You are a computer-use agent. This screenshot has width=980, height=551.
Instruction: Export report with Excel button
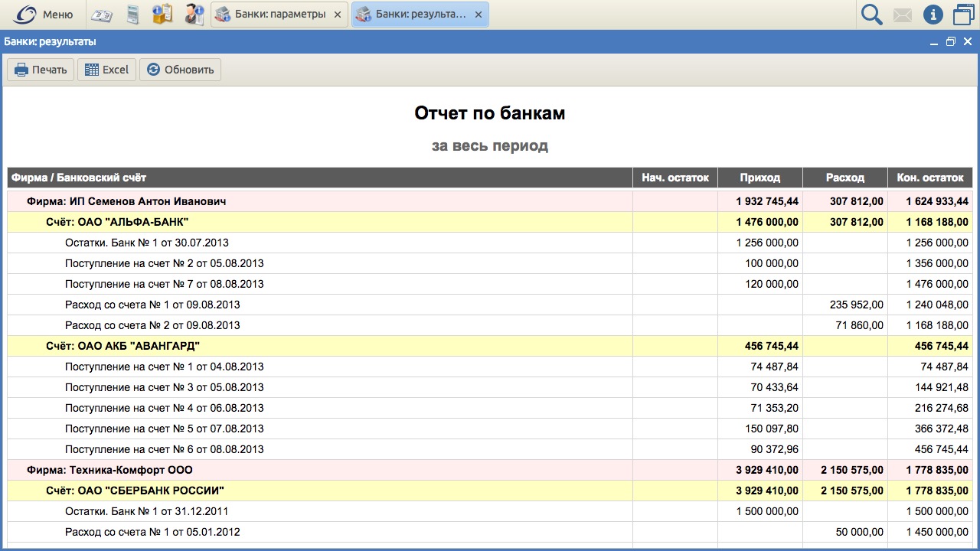point(106,70)
